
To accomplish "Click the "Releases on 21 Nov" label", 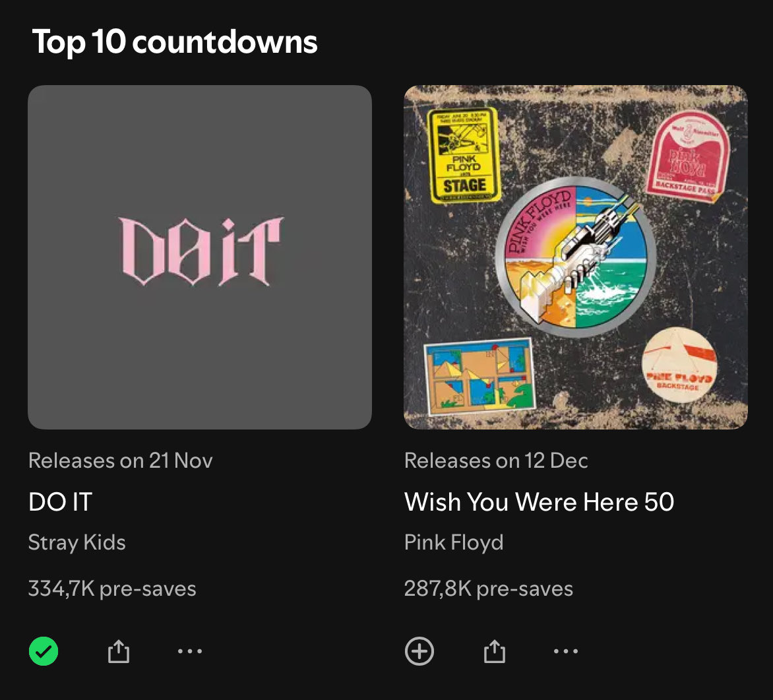I will 121,461.
